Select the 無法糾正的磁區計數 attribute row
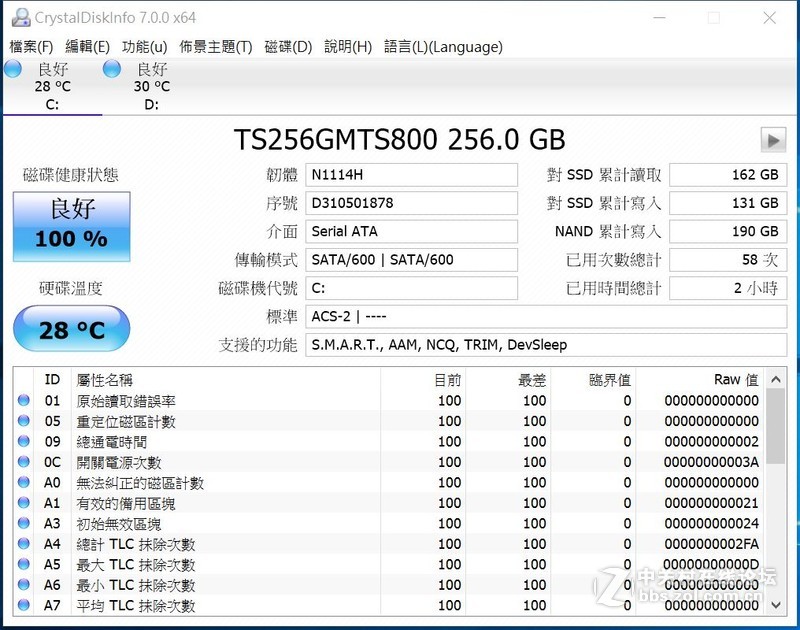800x630 pixels. point(390,482)
